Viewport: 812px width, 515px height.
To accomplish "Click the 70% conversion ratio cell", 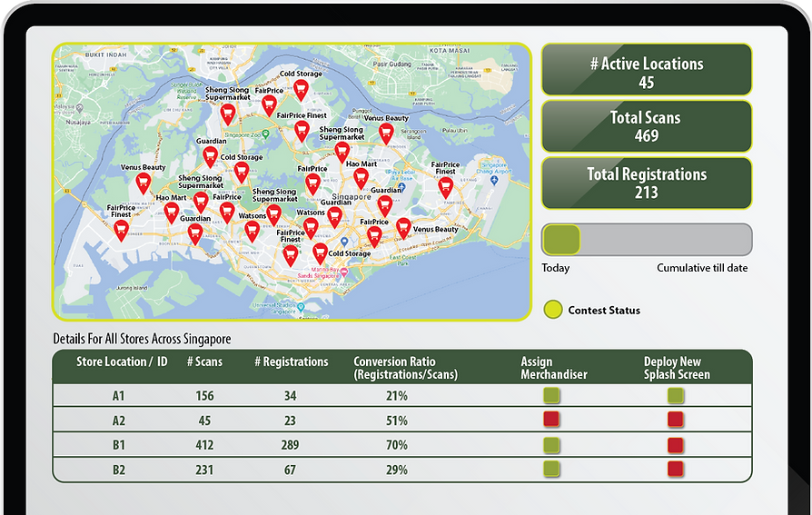I will [x=397, y=445].
